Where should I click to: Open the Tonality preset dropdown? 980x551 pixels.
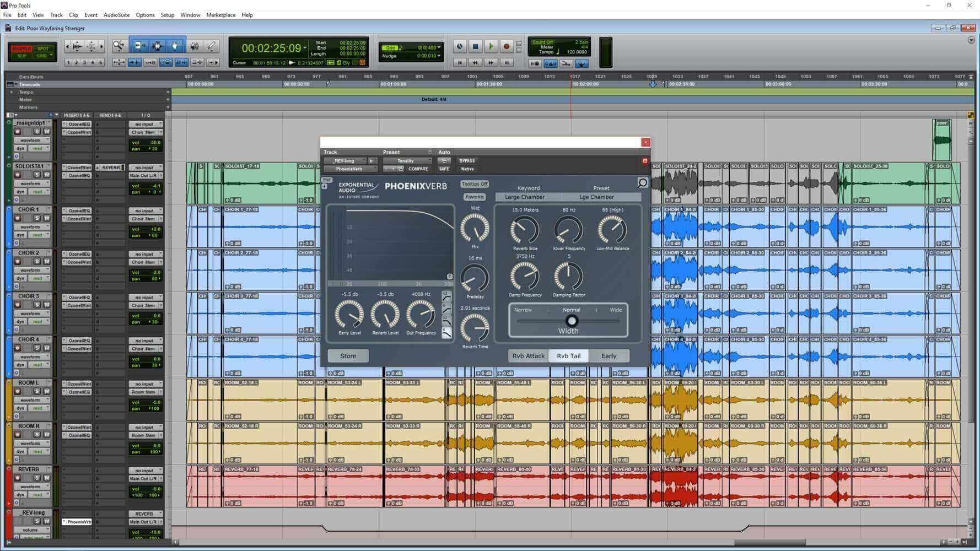(407, 161)
